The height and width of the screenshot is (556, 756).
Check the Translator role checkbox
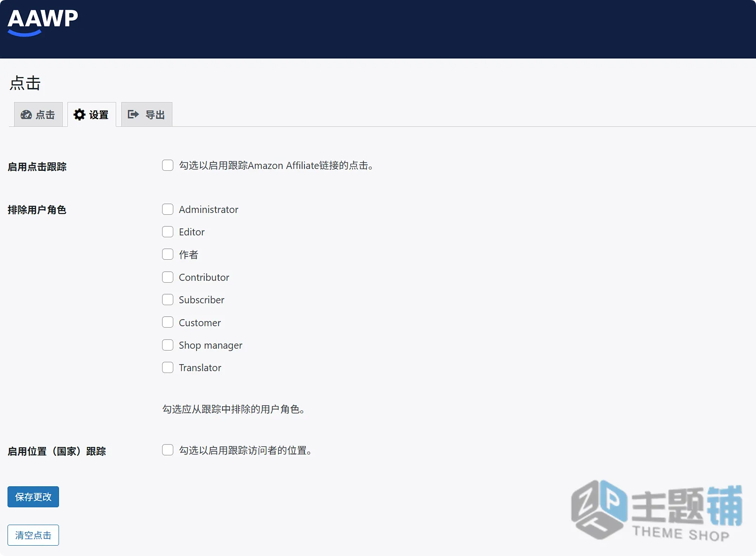coord(168,367)
